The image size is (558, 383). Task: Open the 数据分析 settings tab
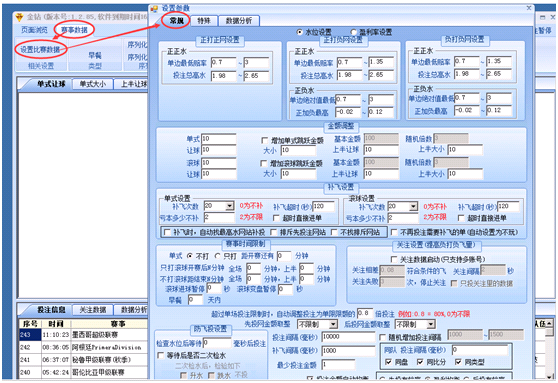pos(239,21)
